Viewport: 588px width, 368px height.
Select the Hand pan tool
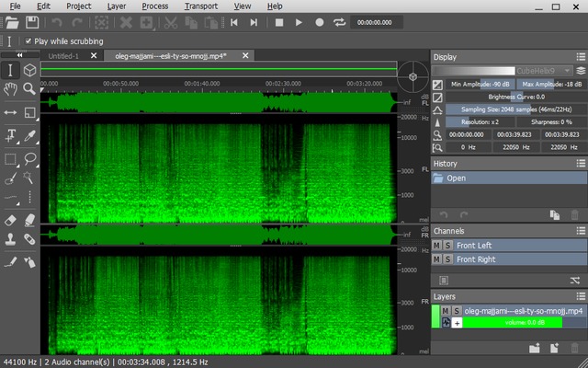tap(10, 89)
